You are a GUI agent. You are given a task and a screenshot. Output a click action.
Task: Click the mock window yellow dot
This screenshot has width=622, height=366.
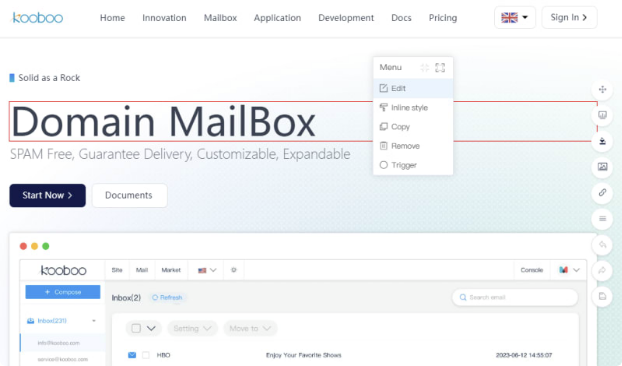pos(35,246)
